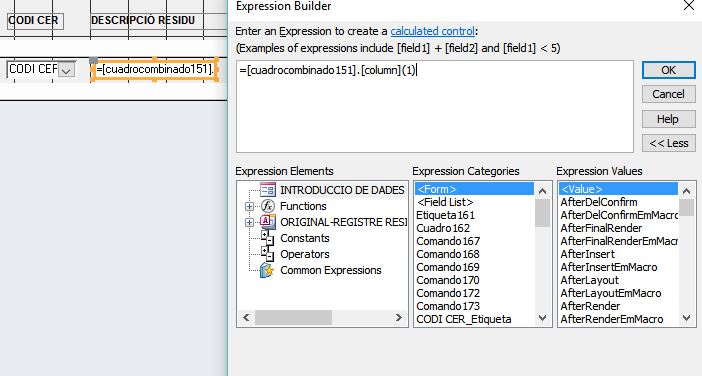This screenshot has height=376, width=702.
Task: Select the INTRODUCCIO DE DADES form icon
Action: click(x=268, y=190)
